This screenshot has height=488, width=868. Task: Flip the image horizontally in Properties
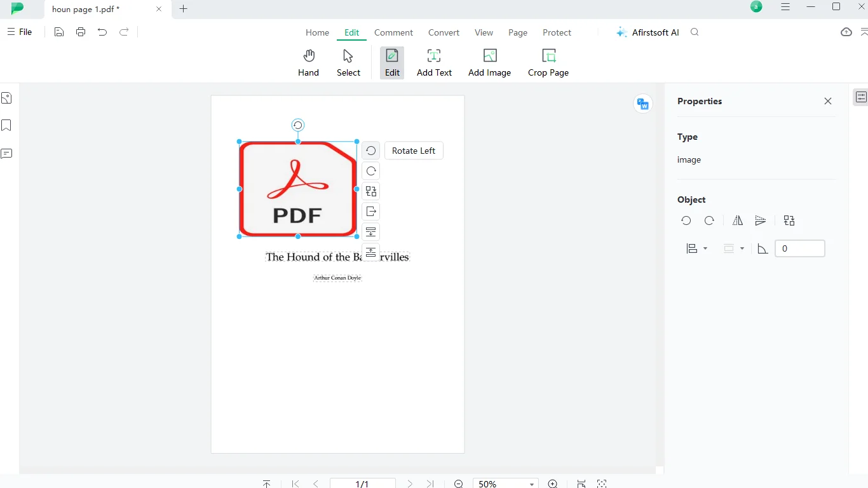click(738, 220)
